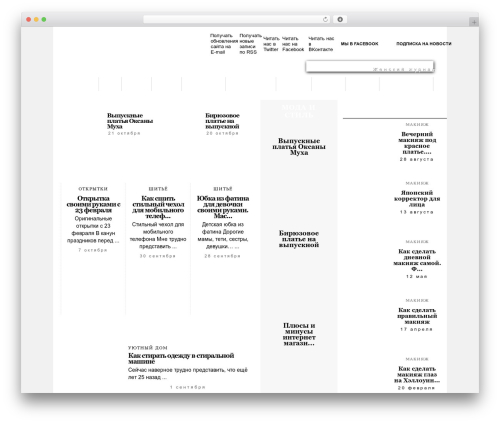Viewport: 500px width, 423px height.
Task: Open the 'УЮТНЫЙ ДОМ' category label
Action: 148,348
